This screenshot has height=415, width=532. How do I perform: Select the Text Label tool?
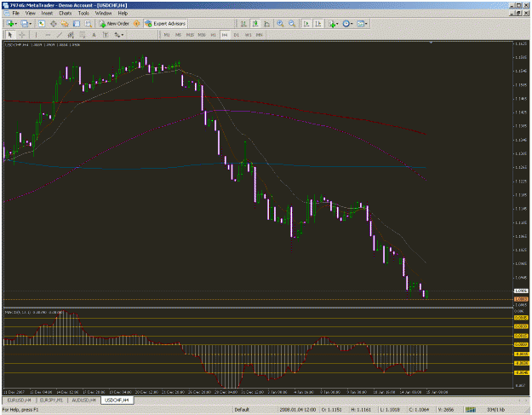click(x=106, y=35)
